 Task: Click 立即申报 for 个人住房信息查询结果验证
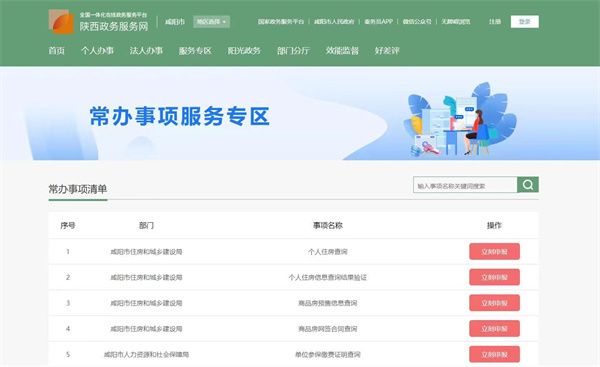point(494,277)
